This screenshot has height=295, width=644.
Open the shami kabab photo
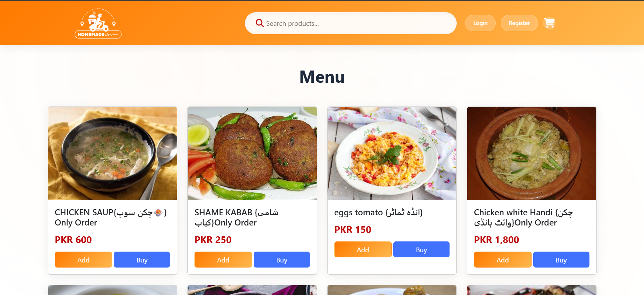tap(252, 153)
